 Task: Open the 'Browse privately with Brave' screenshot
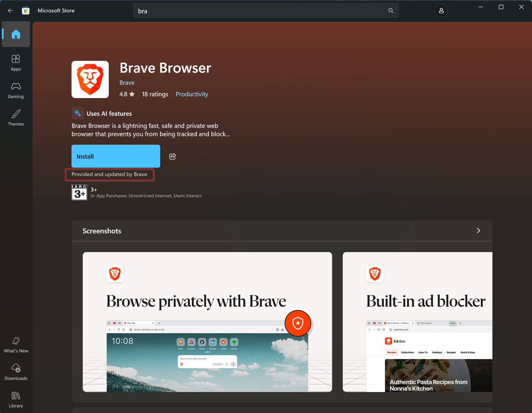pyautogui.click(x=207, y=322)
